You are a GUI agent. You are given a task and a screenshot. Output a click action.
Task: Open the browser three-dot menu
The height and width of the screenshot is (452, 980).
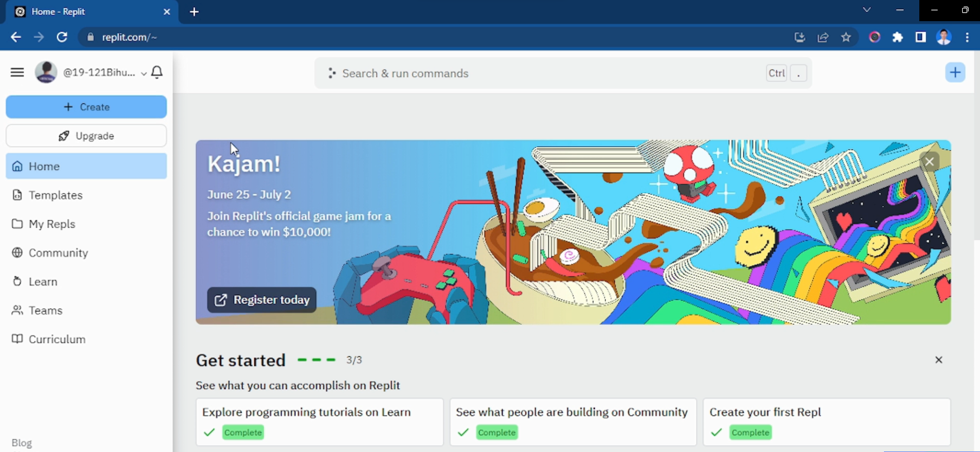pyautogui.click(x=967, y=37)
